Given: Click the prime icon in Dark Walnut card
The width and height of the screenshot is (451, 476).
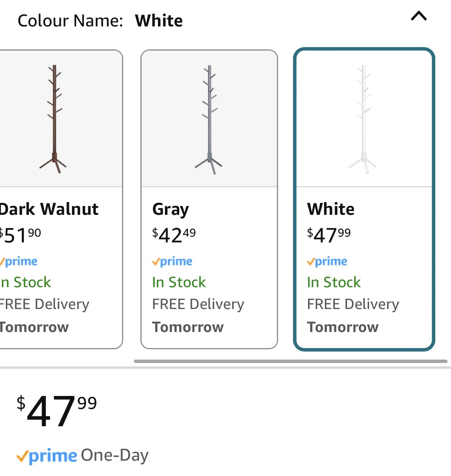Looking at the screenshot, I should tap(19, 262).
